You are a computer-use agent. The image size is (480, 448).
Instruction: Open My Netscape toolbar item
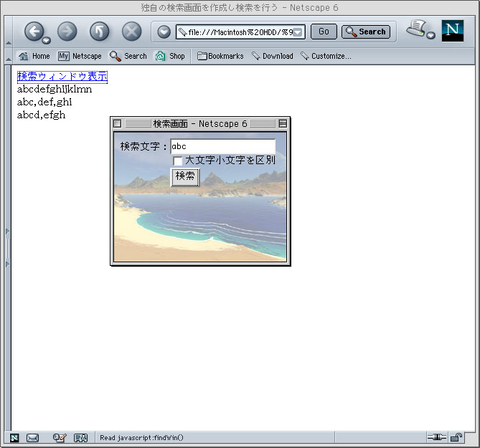point(80,56)
